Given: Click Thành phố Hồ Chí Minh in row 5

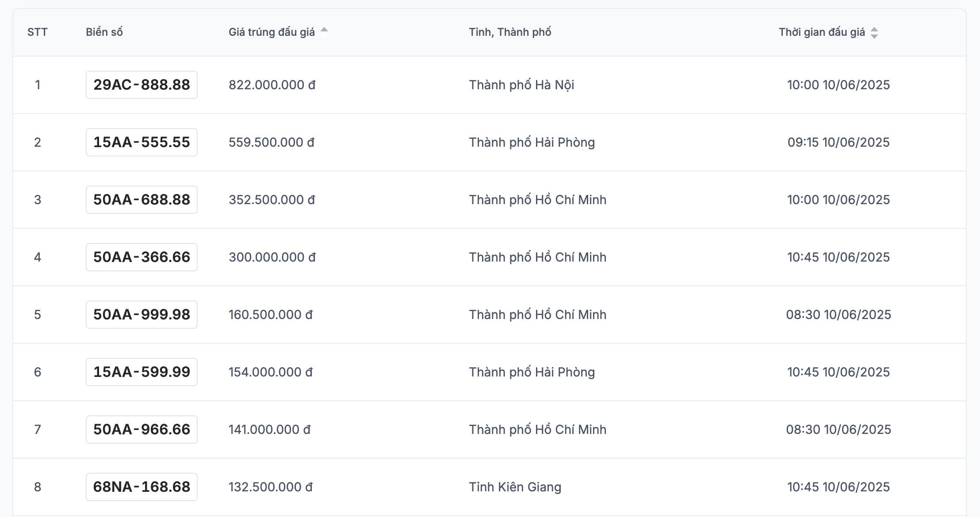Looking at the screenshot, I should click(x=537, y=315).
